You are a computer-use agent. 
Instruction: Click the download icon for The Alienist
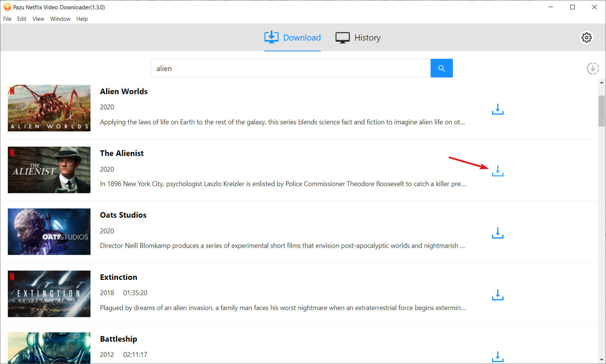(x=498, y=171)
